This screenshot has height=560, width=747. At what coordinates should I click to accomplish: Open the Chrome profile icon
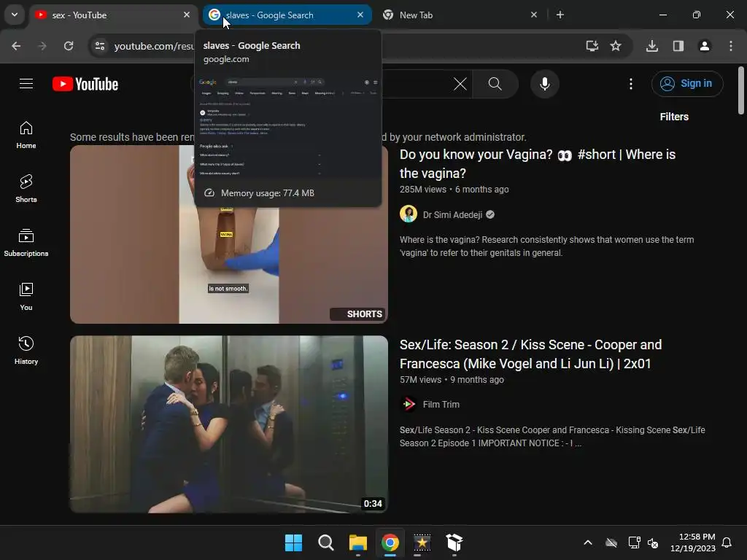[704, 46]
